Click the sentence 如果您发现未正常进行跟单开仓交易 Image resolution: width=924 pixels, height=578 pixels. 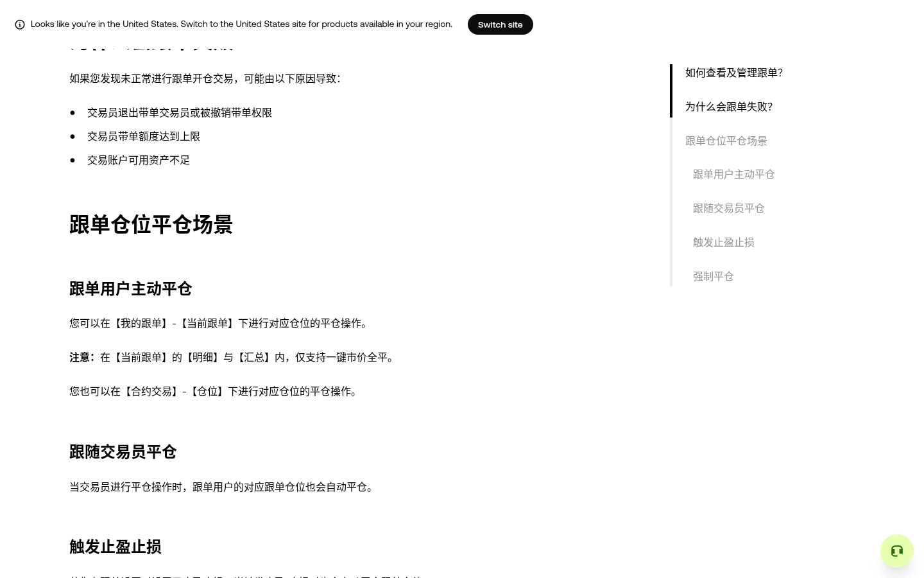[x=205, y=78]
